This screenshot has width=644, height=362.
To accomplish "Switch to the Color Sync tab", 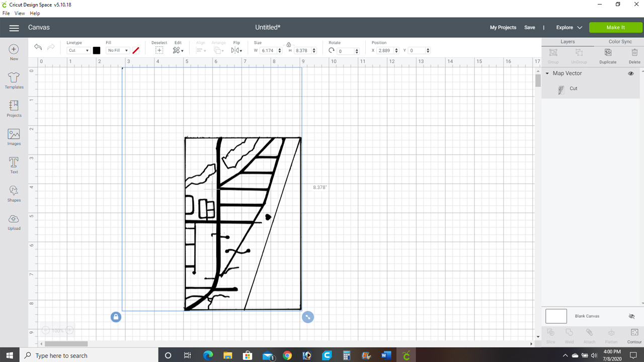I will (x=620, y=42).
